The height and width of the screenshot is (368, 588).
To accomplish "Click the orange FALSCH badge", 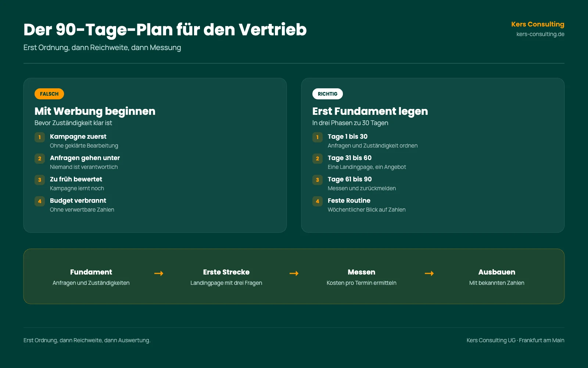I will (49, 94).
